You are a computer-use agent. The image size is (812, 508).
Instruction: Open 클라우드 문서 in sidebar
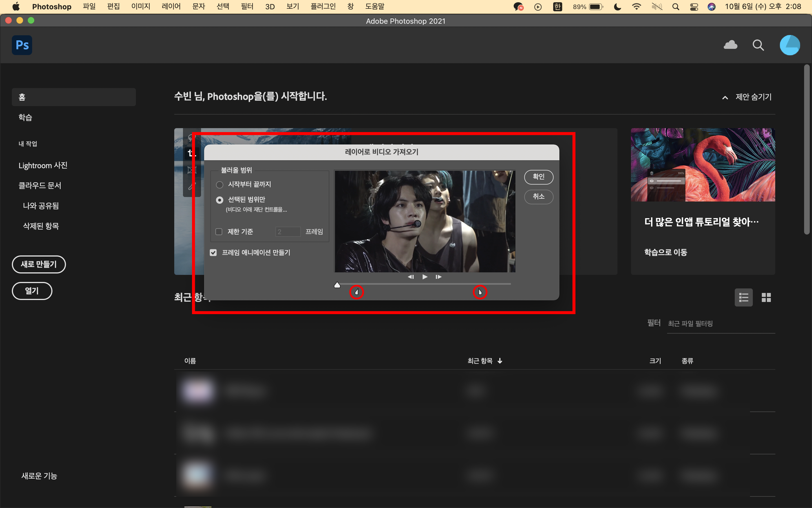click(x=39, y=185)
